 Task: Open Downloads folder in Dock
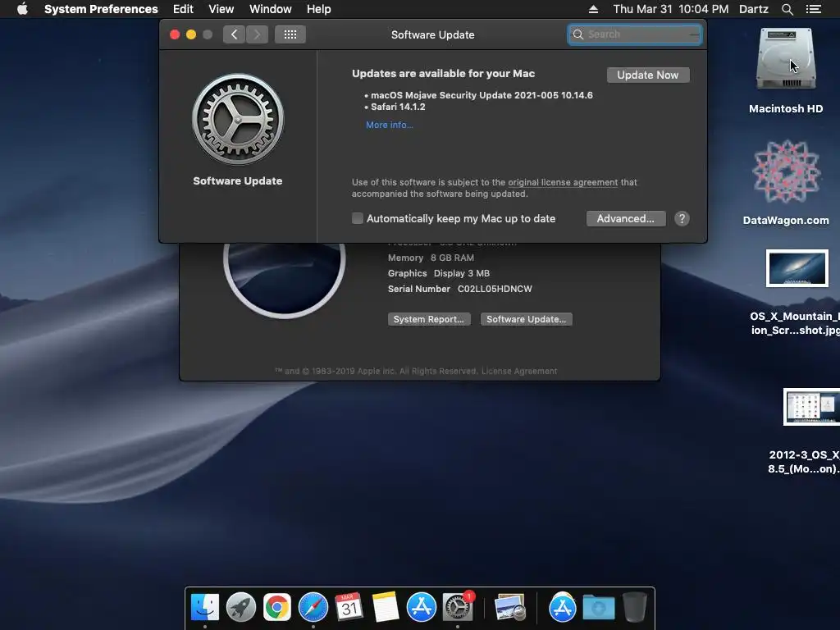point(598,608)
